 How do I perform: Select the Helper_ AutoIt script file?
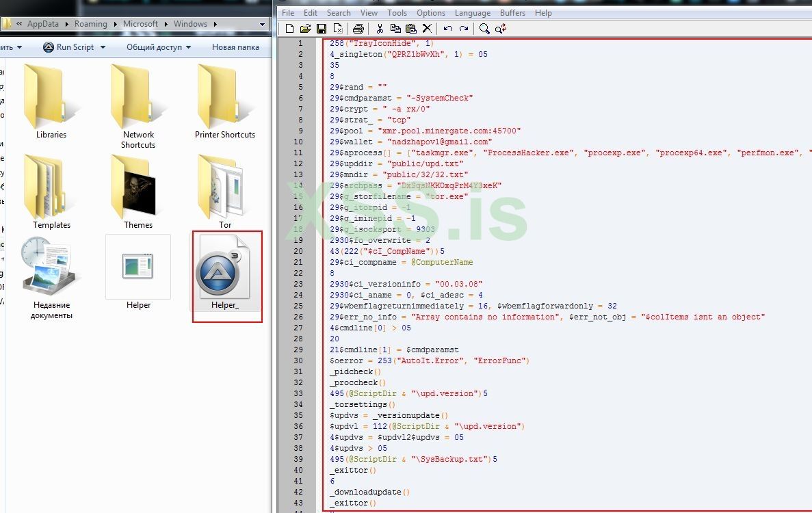[x=226, y=267]
